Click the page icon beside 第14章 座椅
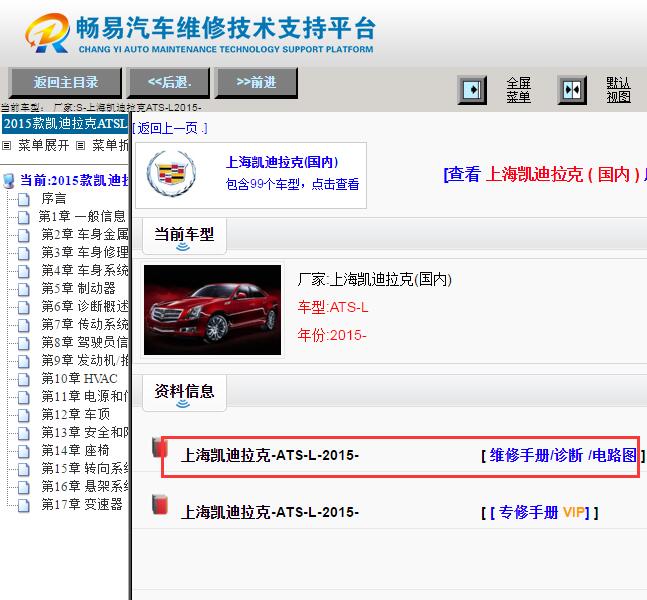Image resolution: width=647 pixels, height=600 pixels. (24, 451)
